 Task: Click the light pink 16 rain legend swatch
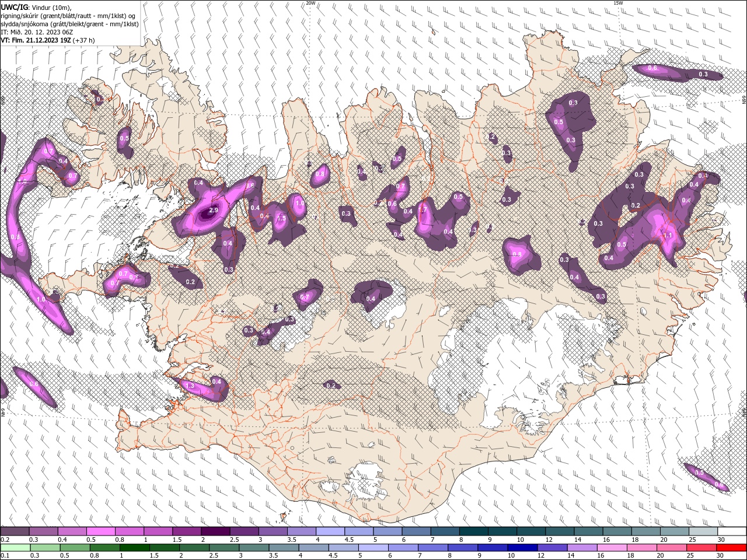[612, 547]
